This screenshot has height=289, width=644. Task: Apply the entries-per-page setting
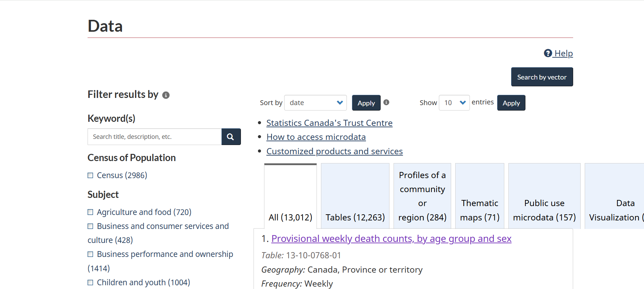(x=511, y=103)
